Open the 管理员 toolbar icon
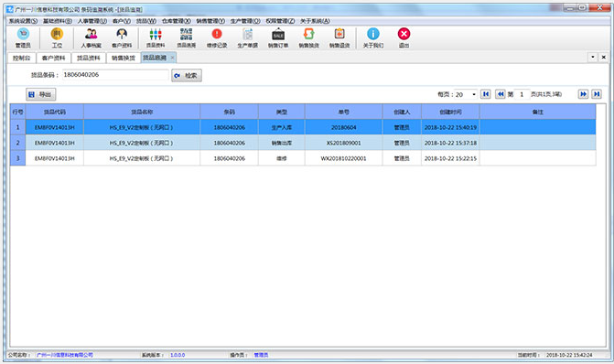Image resolution: width=614 pixels, height=364 pixels. pos(23,38)
